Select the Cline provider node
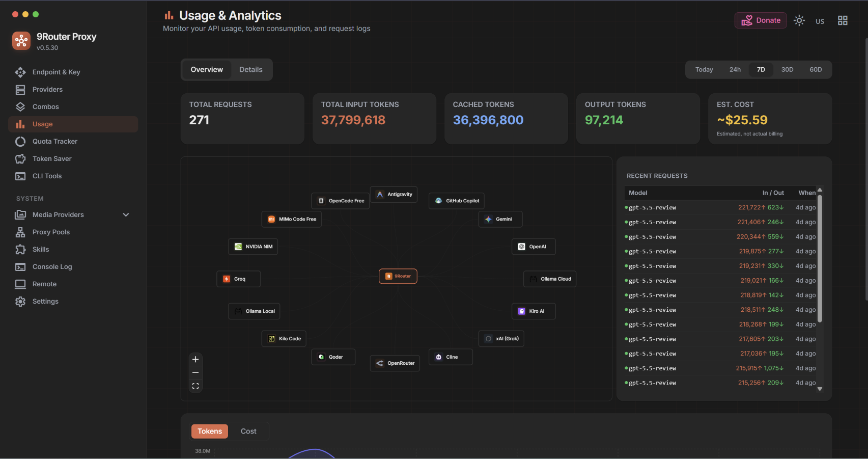 pyautogui.click(x=451, y=357)
